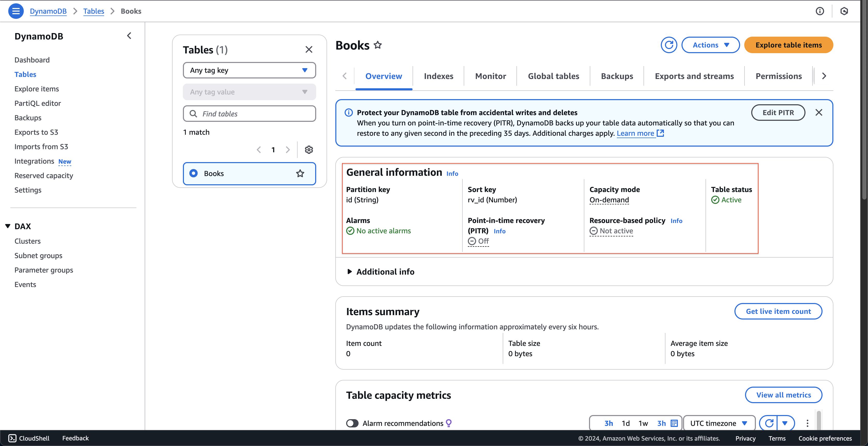Click the On-demand capacity mode value
Viewport: 868px width, 446px height.
click(x=609, y=200)
